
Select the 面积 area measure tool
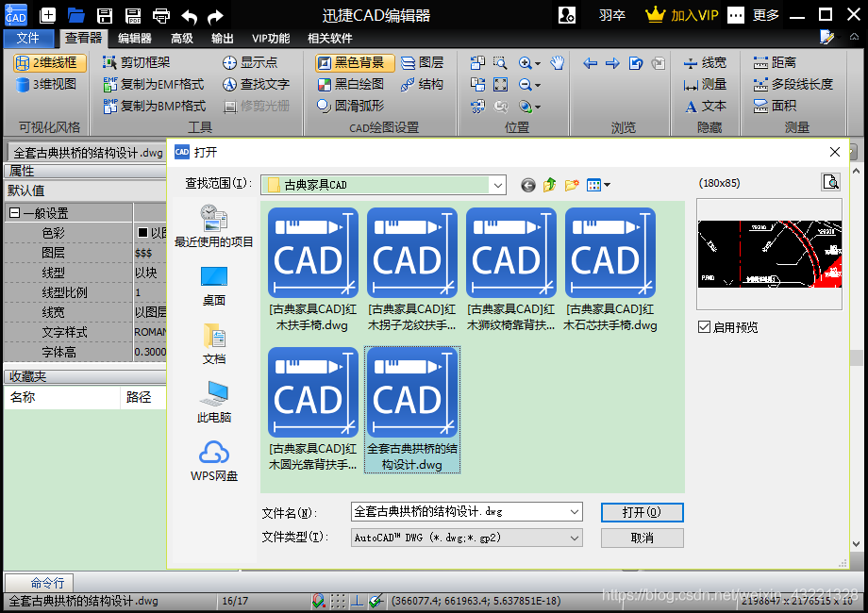tap(775, 106)
